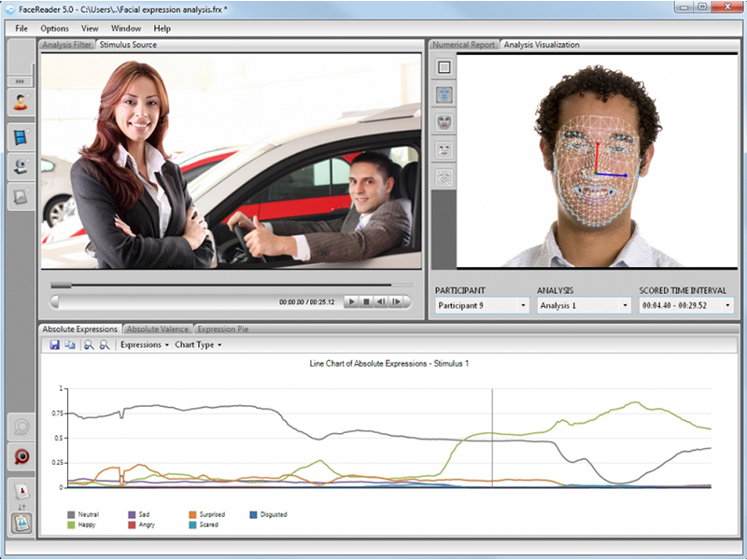This screenshot has height=560, width=747.
Task: Toggle the colored face model visualization button
Action: coord(444,122)
